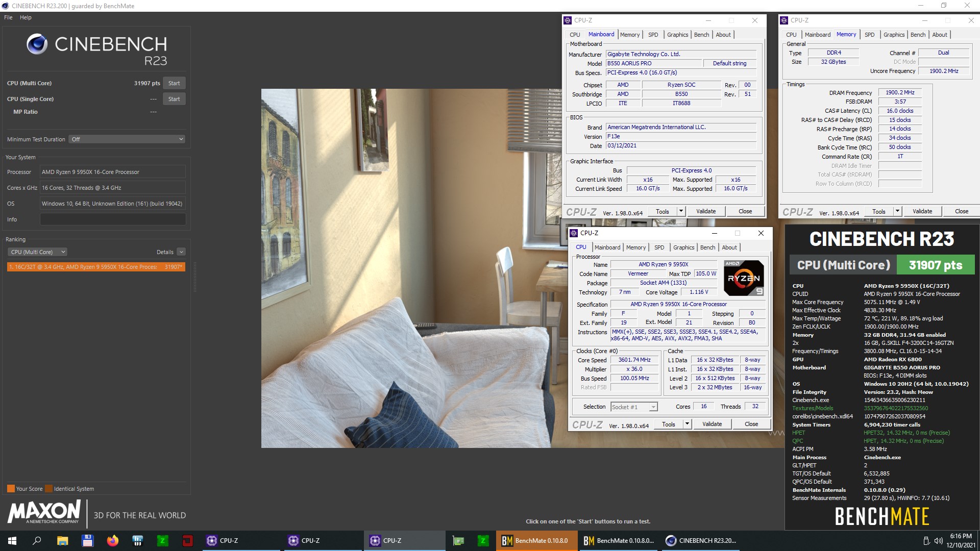Click the Info text field in Cinebench

(x=113, y=219)
